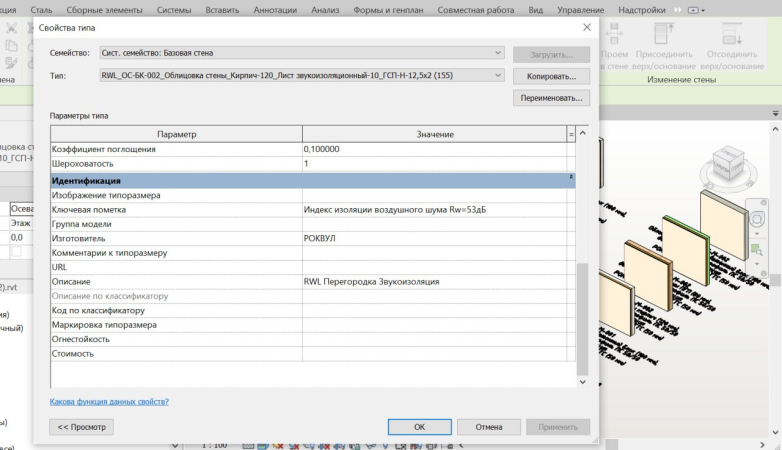Click the ribbon minimize toggle after Надстройки
Image resolution: width=782 pixels, height=450 pixels.
click(694, 8)
